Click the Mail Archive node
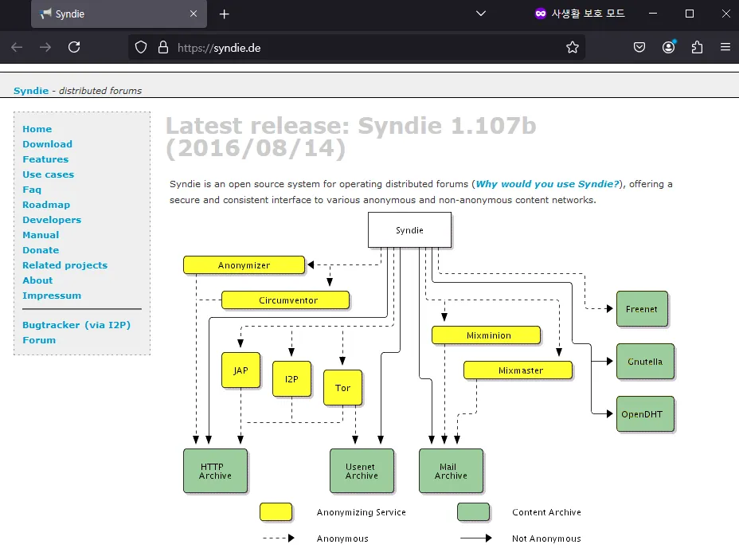 (451, 471)
